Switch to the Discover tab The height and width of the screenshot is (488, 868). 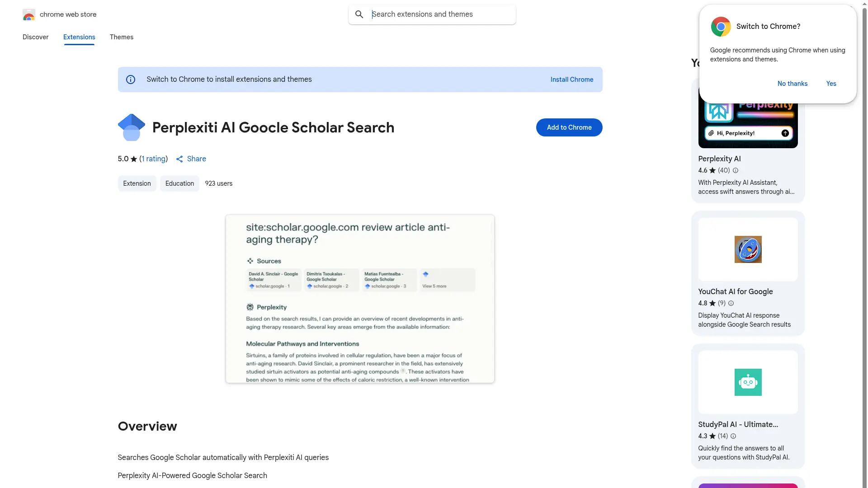point(35,37)
